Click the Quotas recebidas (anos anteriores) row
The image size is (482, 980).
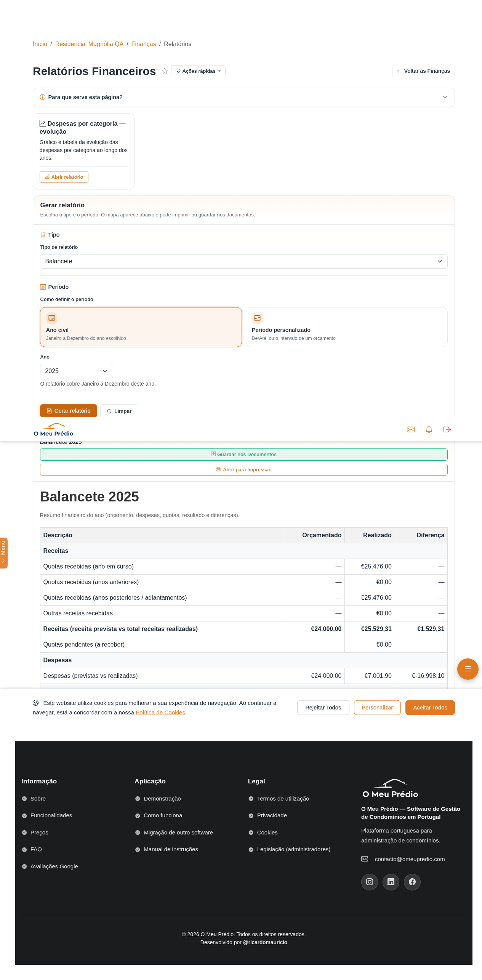244,582
